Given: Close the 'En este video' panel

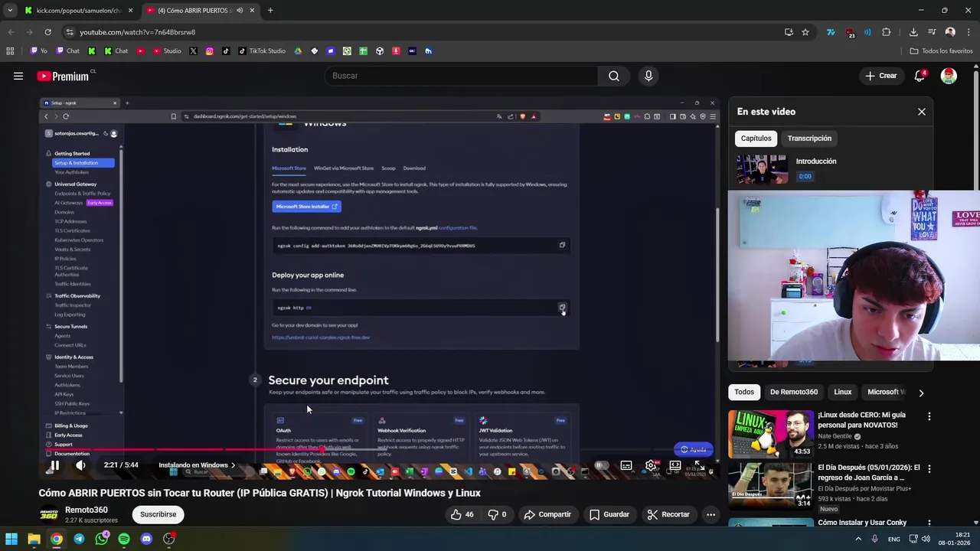Looking at the screenshot, I should click(x=922, y=112).
